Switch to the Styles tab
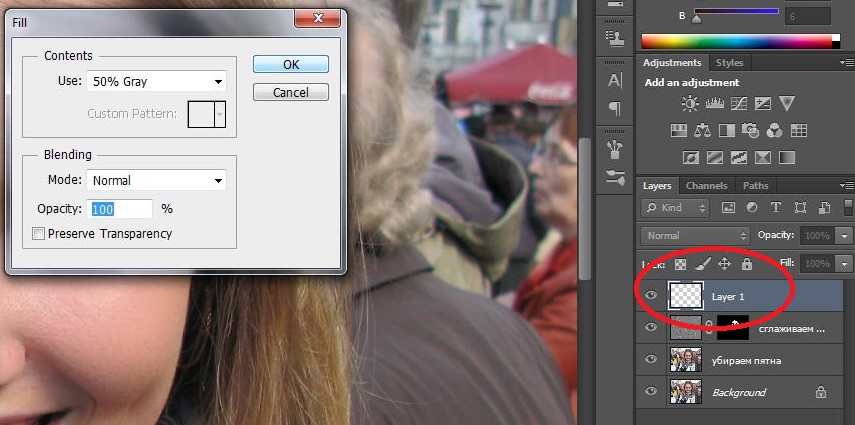The image size is (855, 425). coord(729,63)
